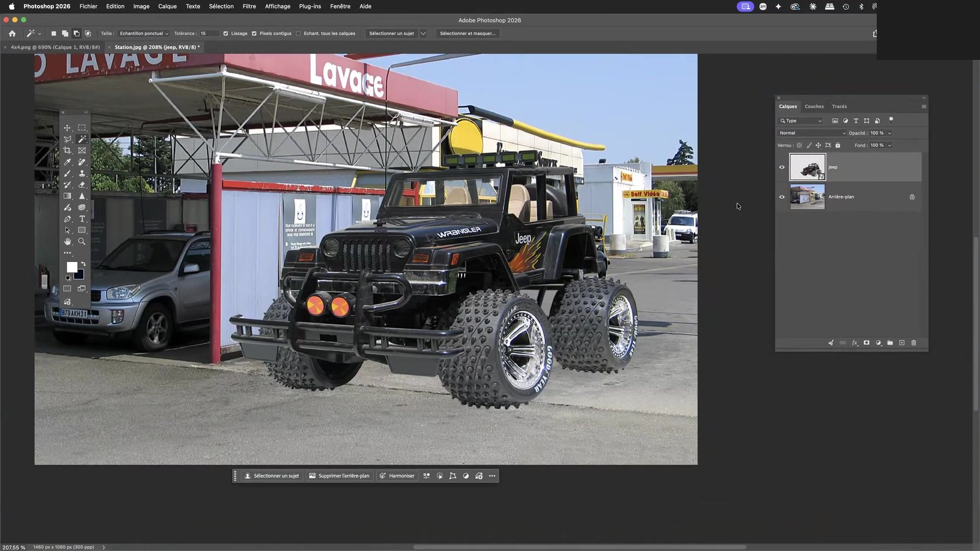Toggle the Pixels contigus checkbox

pyautogui.click(x=254, y=34)
